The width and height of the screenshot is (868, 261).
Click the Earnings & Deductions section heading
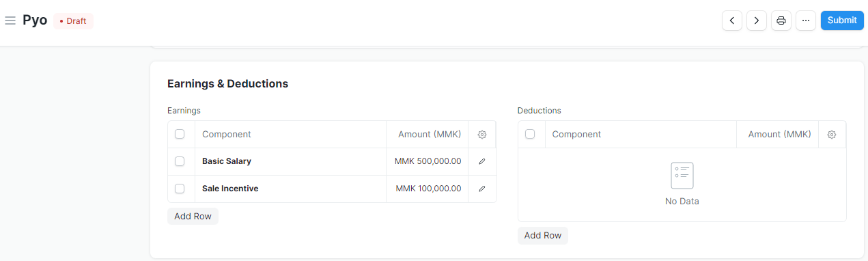(227, 83)
